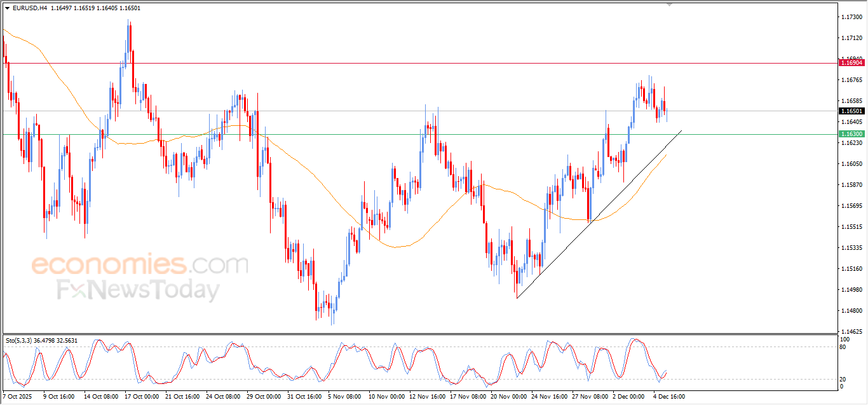Image resolution: width=868 pixels, height=405 pixels.
Task: Click the 5 Nov 08:00 time label
Action: [x=343, y=397]
